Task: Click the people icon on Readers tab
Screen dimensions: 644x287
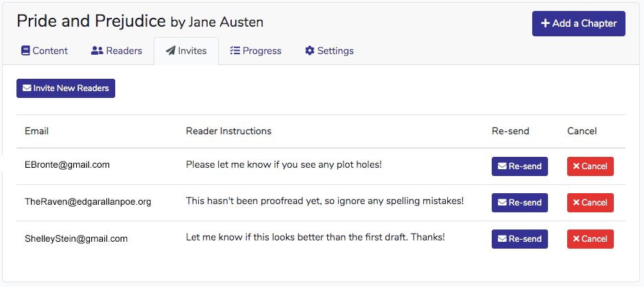Action: (97, 51)
